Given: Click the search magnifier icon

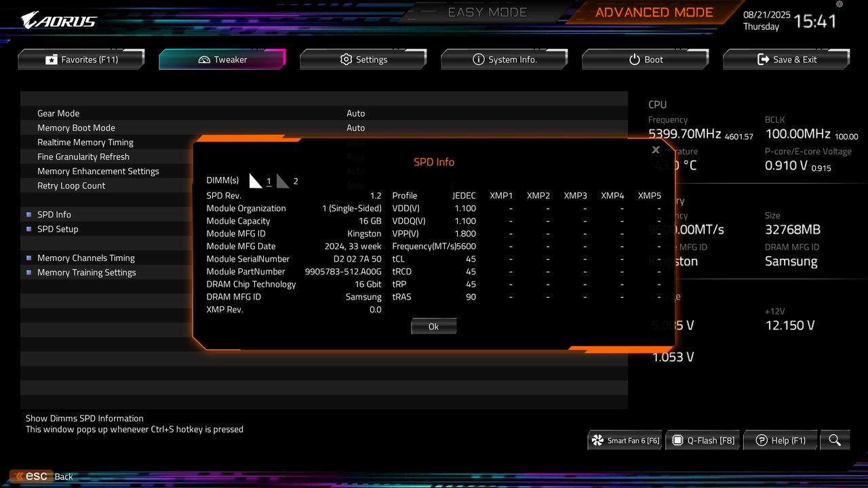Looking at the screenshot, I should click(835, 439).
